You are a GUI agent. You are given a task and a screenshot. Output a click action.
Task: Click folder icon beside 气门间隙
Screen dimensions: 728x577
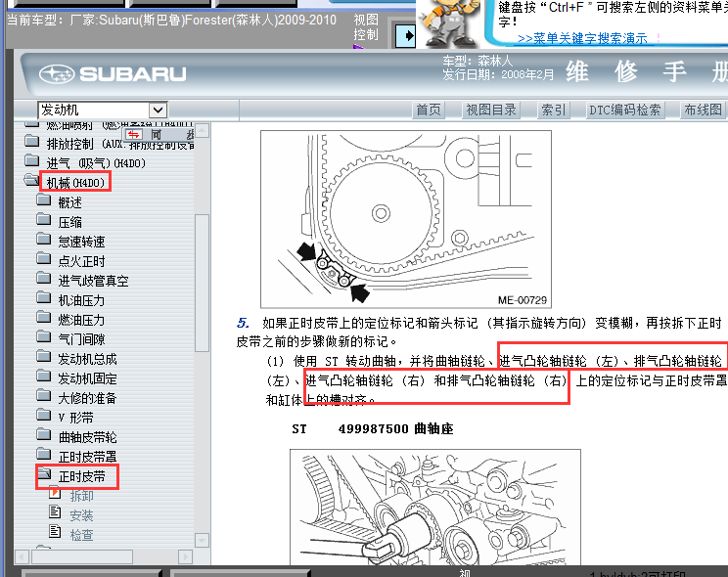44,336
